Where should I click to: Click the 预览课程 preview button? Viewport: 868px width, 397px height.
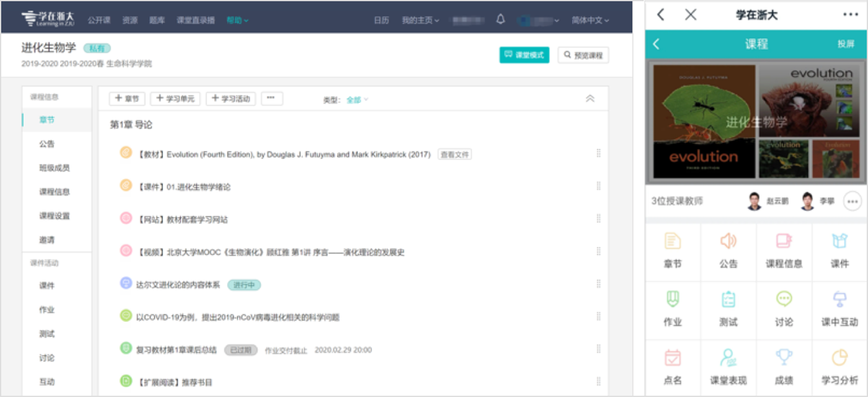point(583,55)
